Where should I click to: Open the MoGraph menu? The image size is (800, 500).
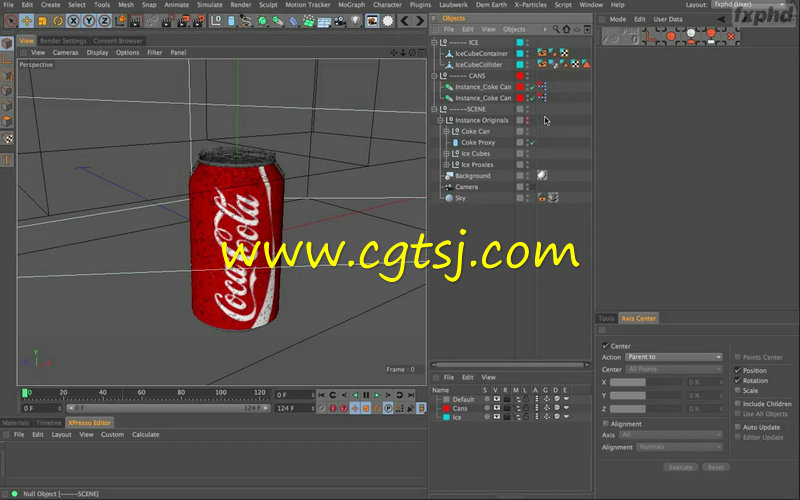click(x=352, y=5)
